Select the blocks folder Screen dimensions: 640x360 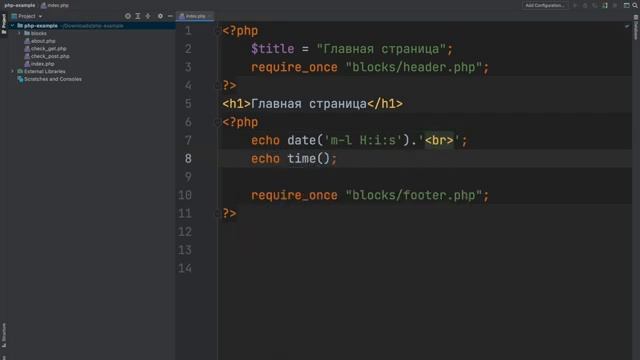[x=35, y=33]
